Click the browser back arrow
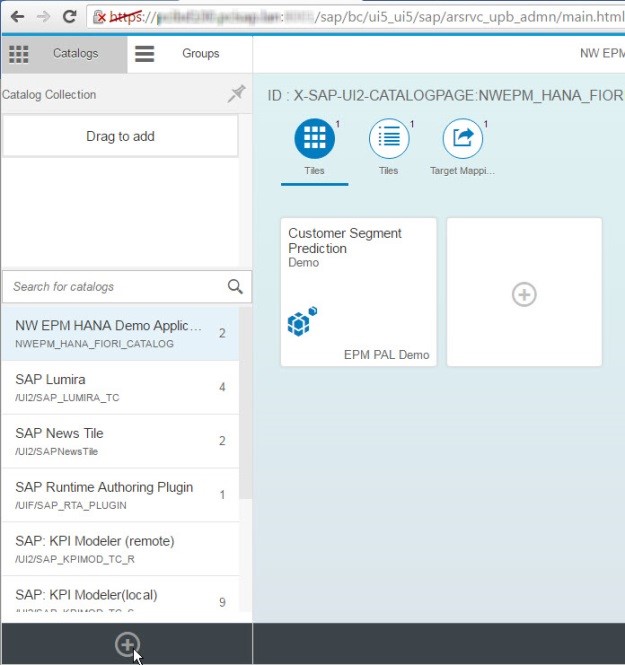The height and width of the screenshot is (665, 625). 17,16
